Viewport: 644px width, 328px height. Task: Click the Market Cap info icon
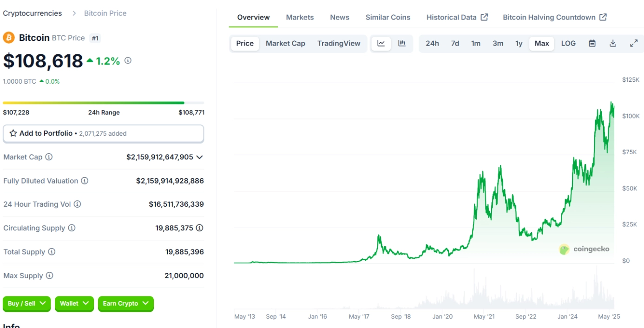[x=49, y=157]
